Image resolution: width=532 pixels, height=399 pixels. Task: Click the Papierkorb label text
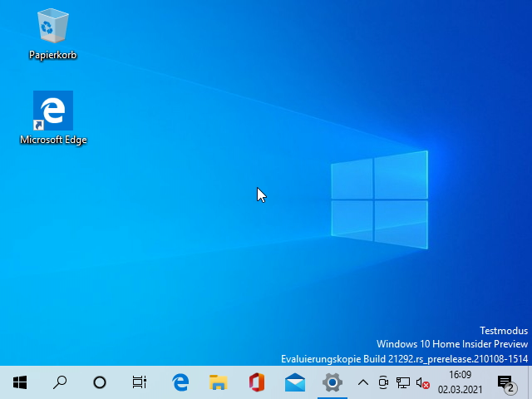click(x=53, y=55)
